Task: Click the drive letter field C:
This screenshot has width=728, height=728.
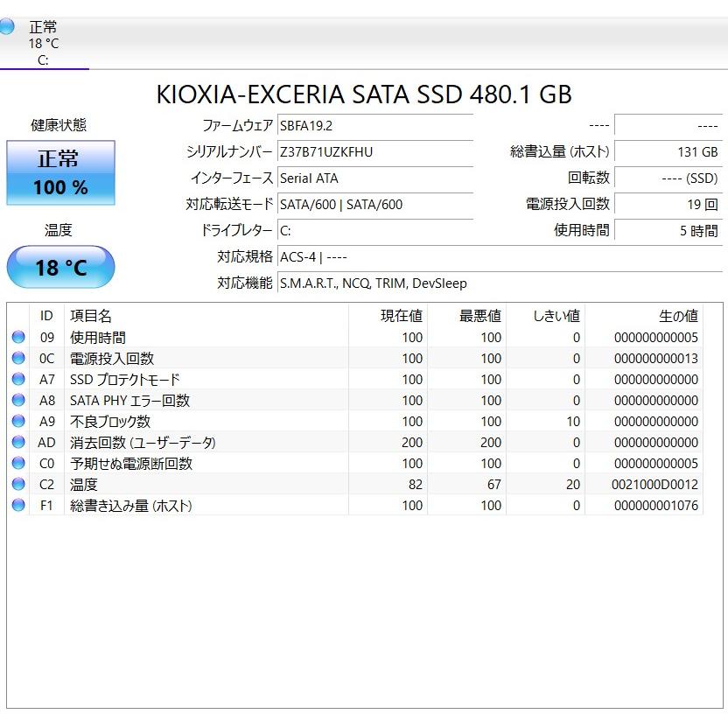Action: coord(375,231)
